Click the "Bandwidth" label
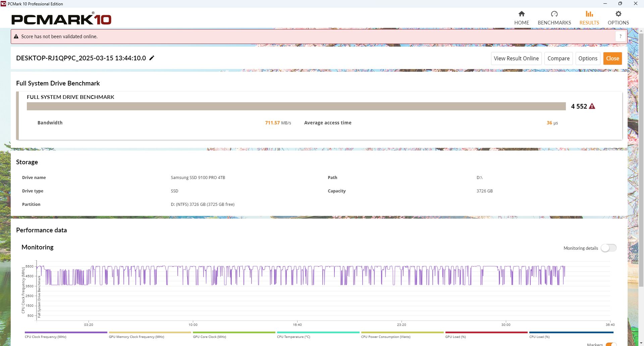 (x=50, y=123)
